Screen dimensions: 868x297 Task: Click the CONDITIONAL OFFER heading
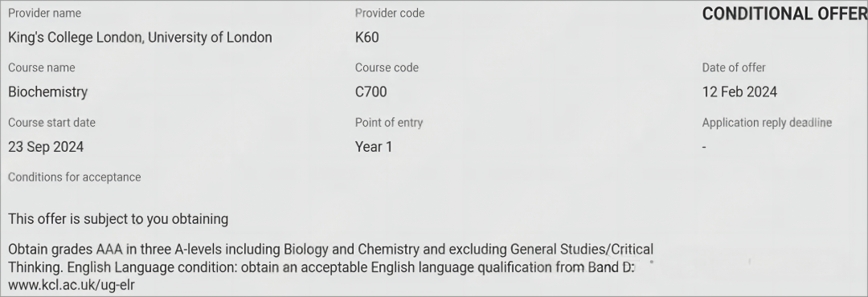tap(784, 14)
